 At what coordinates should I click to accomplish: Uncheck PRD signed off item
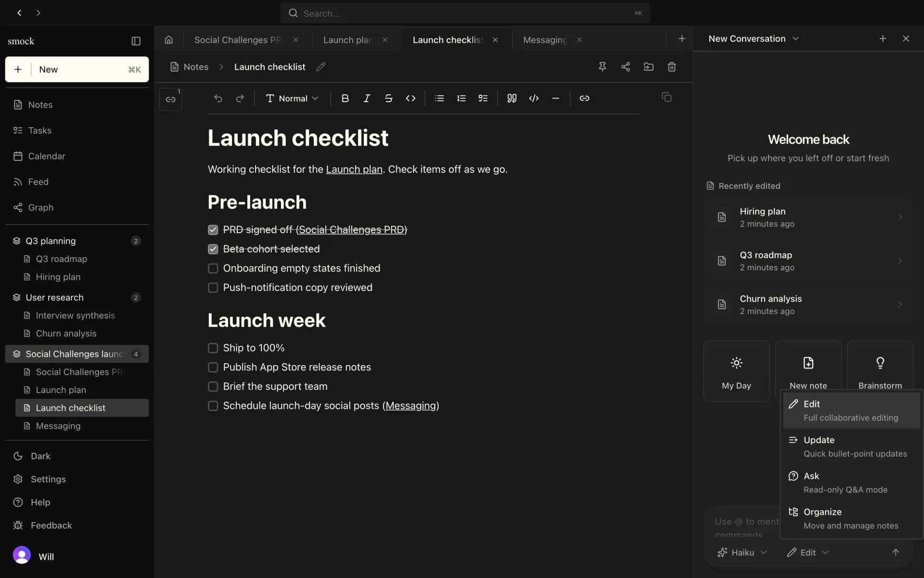point(213,230)
